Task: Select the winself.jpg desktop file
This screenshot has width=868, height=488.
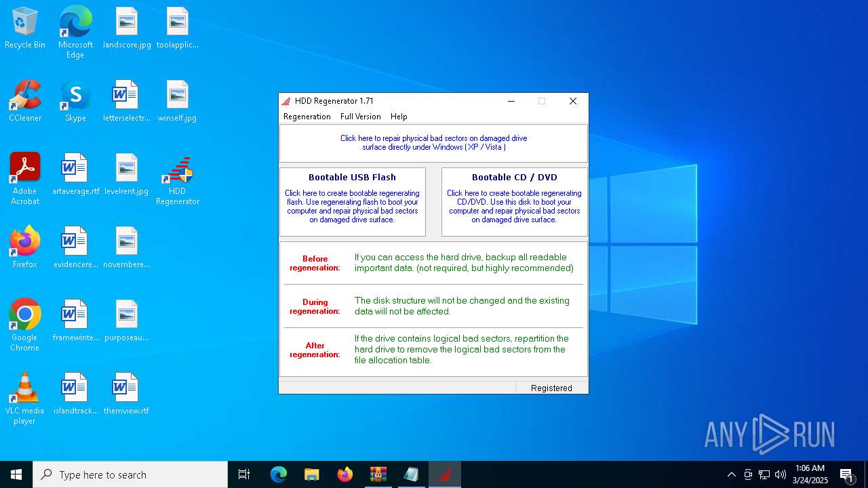Action: [178, 102]
